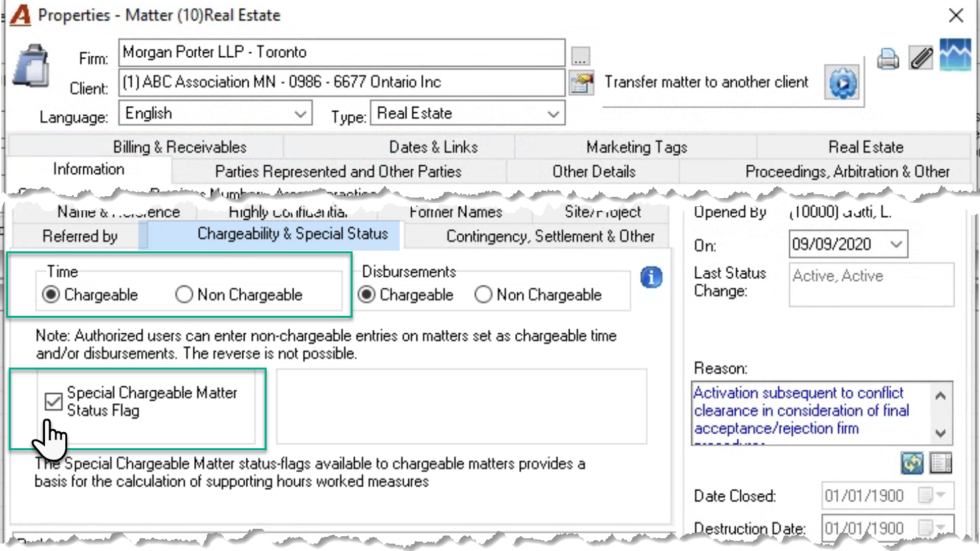The width and height of the screenshot is (980, 551).
Task: Select Chargeable under Disbursements
Action: 367,294
